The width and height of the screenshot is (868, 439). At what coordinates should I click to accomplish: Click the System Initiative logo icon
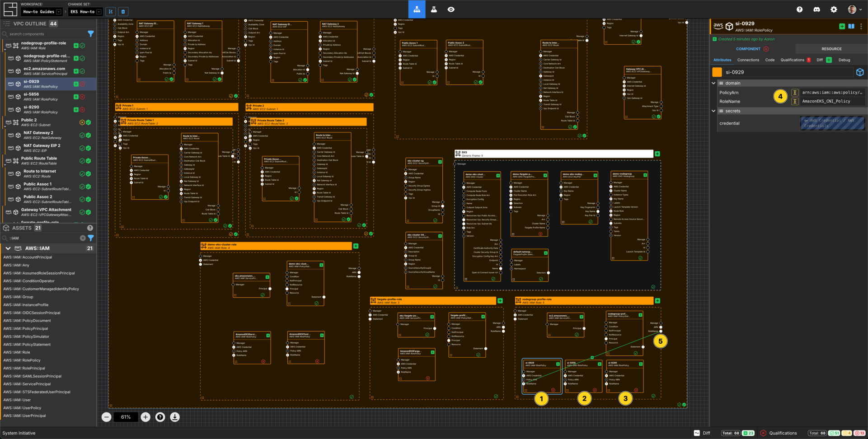10,9
